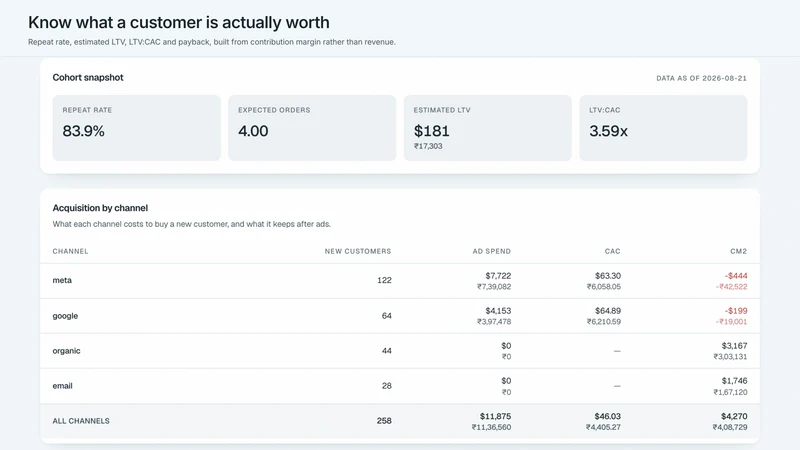
Task: Click meta's negative CM2 value -$444
Action: tap(736, 276)
